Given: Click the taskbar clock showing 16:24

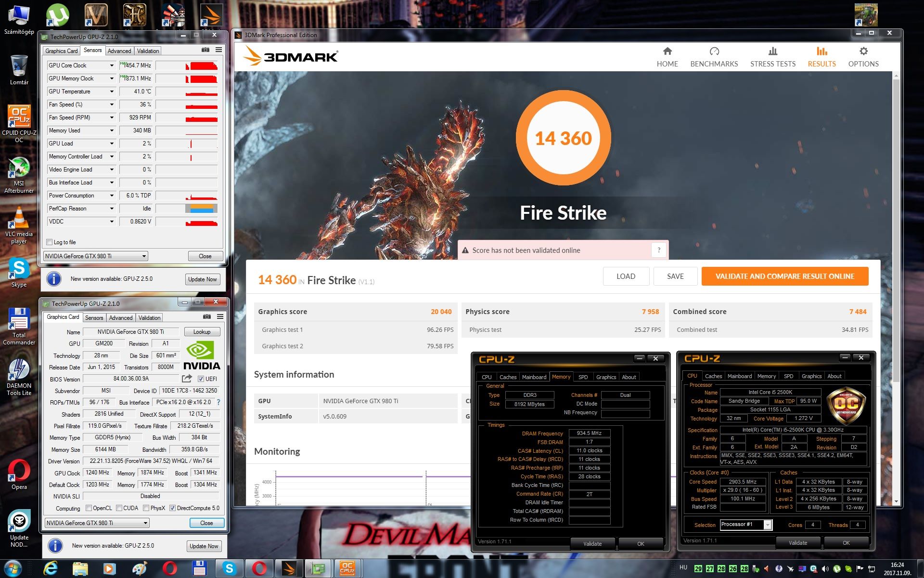Looking at the screenshot, I should 897,569.
